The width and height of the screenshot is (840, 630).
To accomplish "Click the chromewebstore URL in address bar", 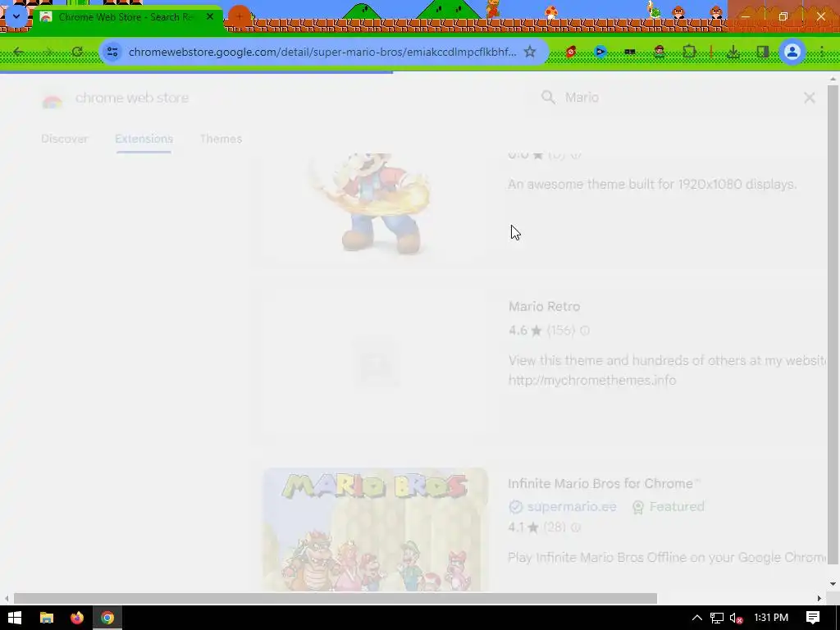I will click(322, 52).
